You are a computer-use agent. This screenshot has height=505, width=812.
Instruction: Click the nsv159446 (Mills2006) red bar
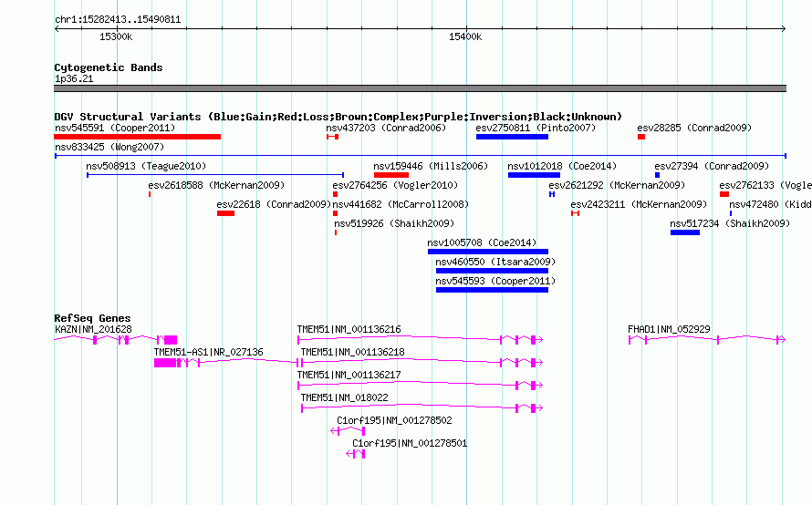(391, 175)
